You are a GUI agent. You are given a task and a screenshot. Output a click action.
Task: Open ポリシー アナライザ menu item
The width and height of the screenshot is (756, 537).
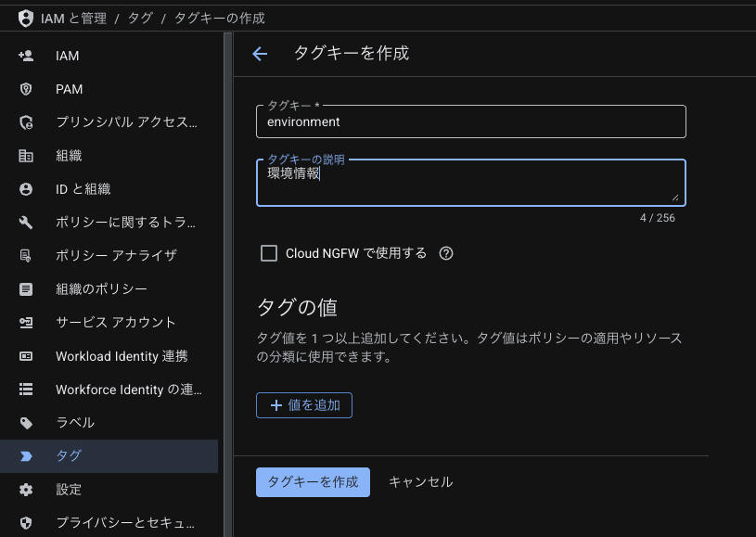[109, 255]
